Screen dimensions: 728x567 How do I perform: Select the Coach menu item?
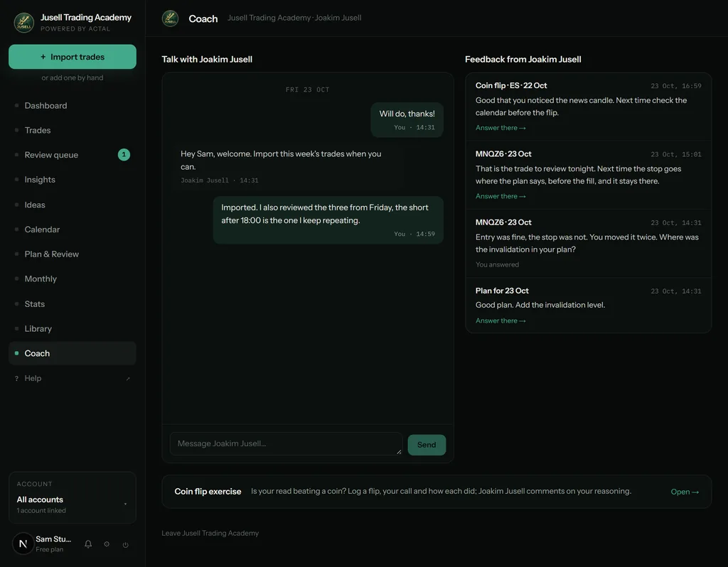[73, 354]
